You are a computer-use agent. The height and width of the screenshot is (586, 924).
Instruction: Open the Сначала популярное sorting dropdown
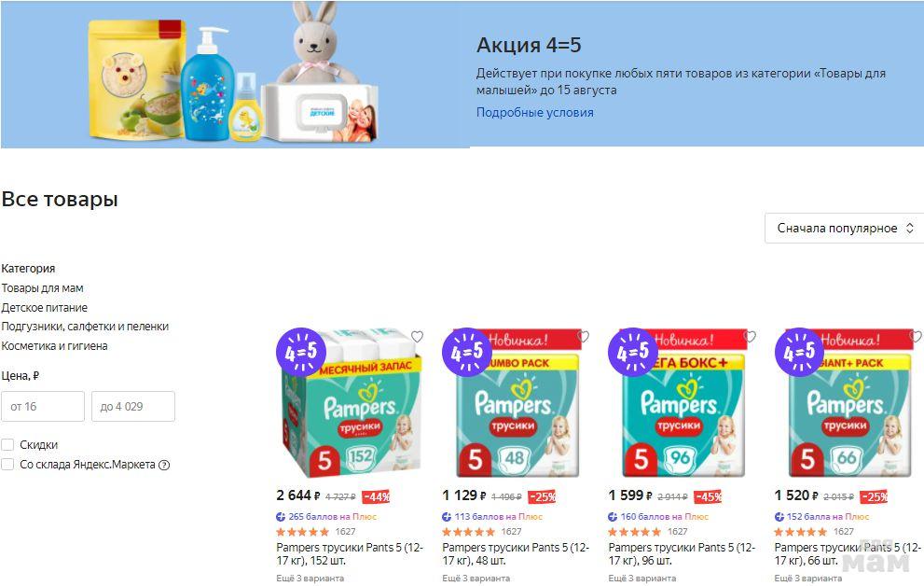pyautogui.click(x=845, y=229)
